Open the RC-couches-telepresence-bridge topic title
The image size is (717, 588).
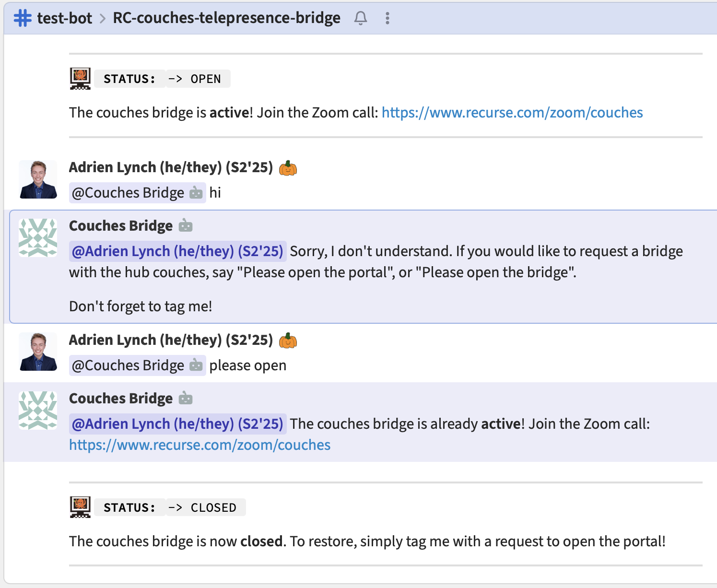226,18
